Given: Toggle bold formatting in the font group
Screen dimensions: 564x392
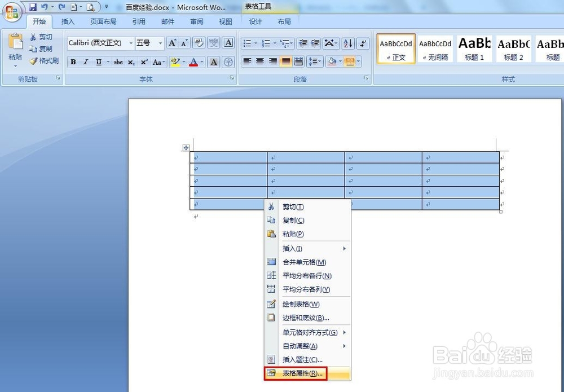Looking at the screenshot, I should (x=73, y=62).
